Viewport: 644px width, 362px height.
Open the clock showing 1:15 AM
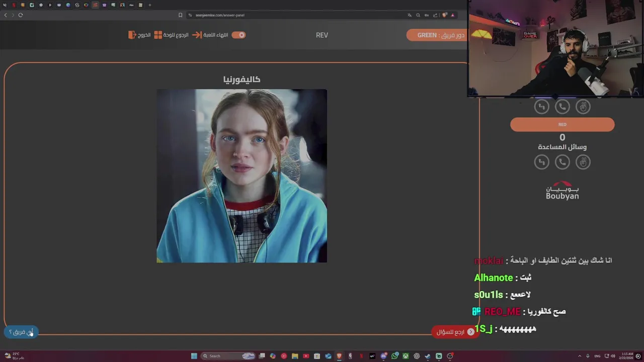627,356
